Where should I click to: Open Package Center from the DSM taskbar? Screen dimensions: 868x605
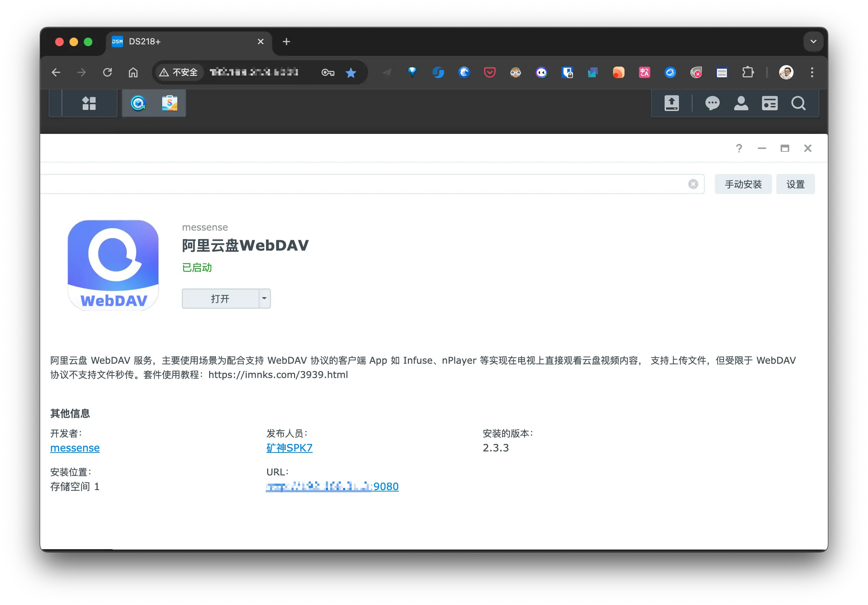click(170, 103)
